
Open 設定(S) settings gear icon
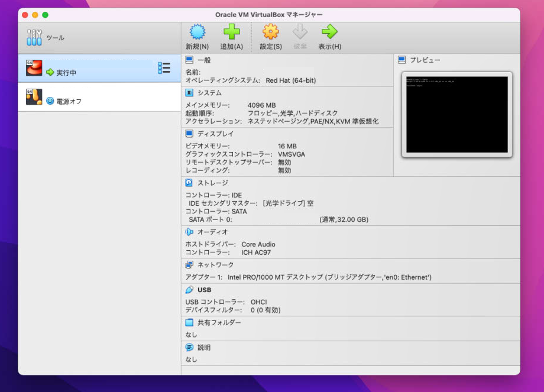pos(271,31)
